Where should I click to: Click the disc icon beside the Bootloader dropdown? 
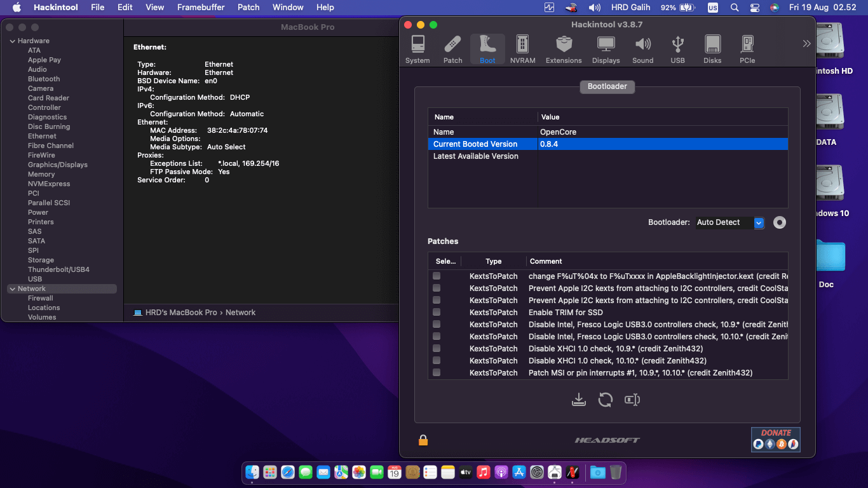[x=780, y=222]
